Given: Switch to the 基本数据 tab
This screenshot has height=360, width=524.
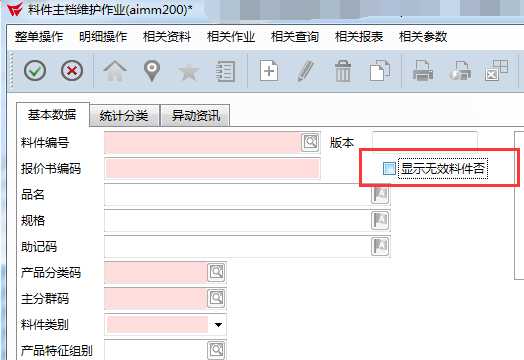Looking at the screenshot, I should pyautogui.click(x=52, y=115).
